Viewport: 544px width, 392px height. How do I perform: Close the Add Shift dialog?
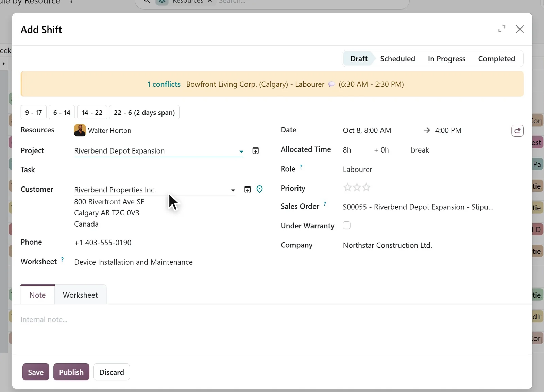click(x=520, y=29)
